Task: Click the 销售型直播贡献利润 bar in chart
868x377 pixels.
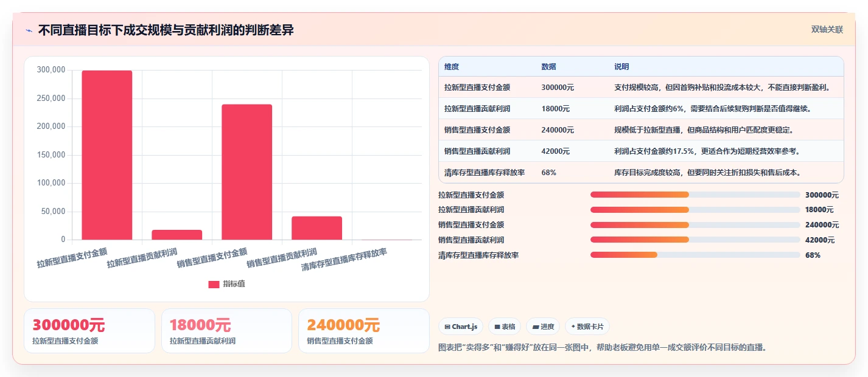Action: click(317, 228)
